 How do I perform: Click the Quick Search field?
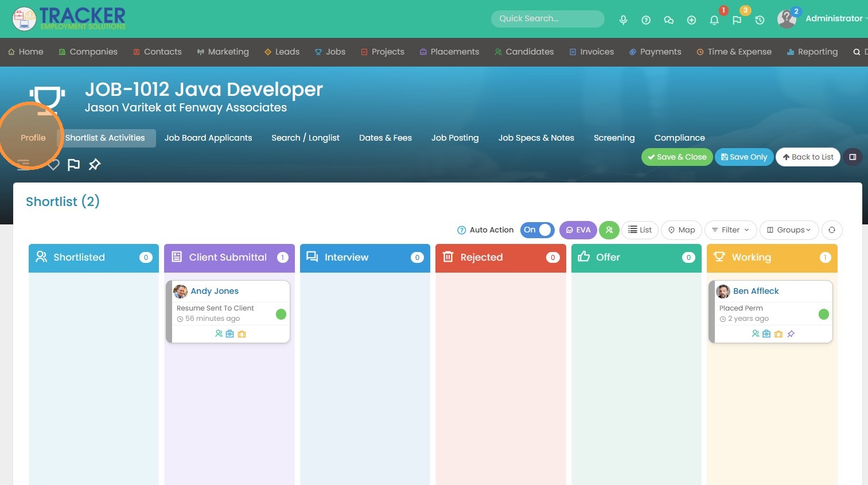tap(548, 19)
